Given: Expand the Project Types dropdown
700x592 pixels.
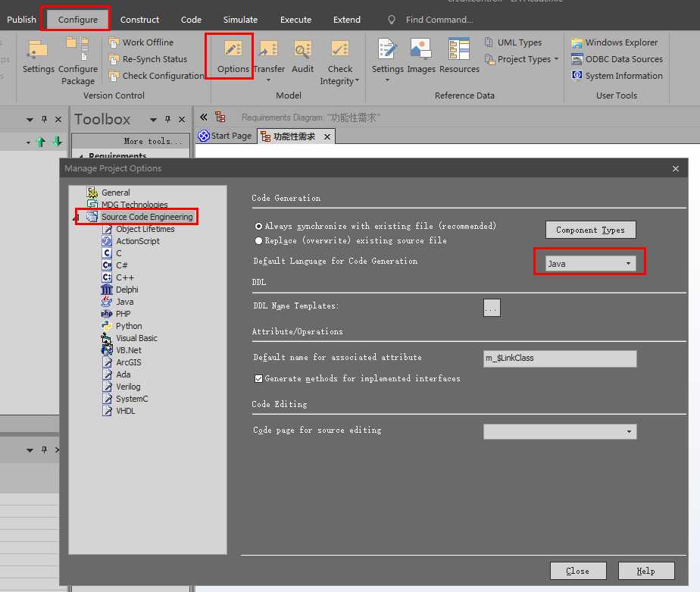Looking at the screenshot, I should pyautogui.click(x=522, y=59).
